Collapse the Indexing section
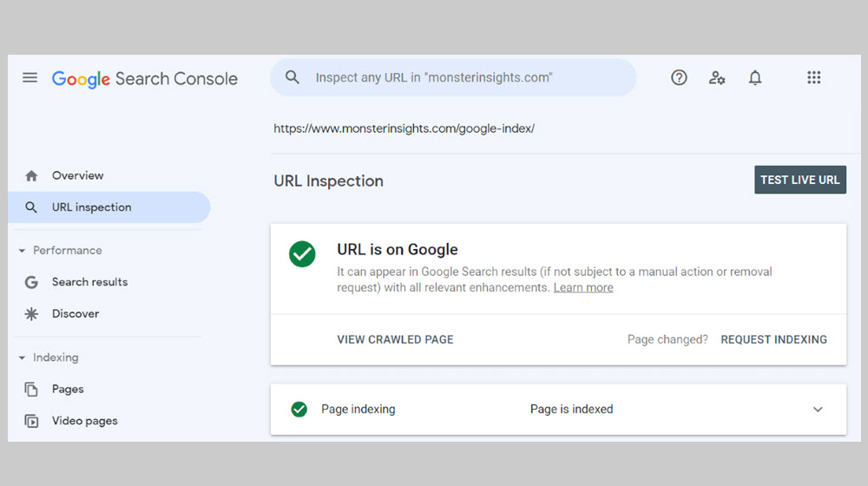This screenshot has height=486, width=868. 22,358
